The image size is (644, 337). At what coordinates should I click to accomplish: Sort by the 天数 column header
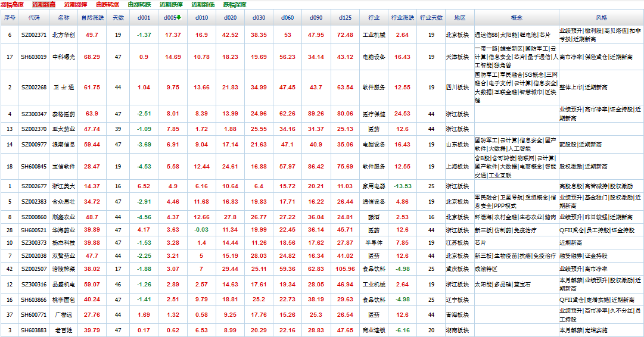119,18
